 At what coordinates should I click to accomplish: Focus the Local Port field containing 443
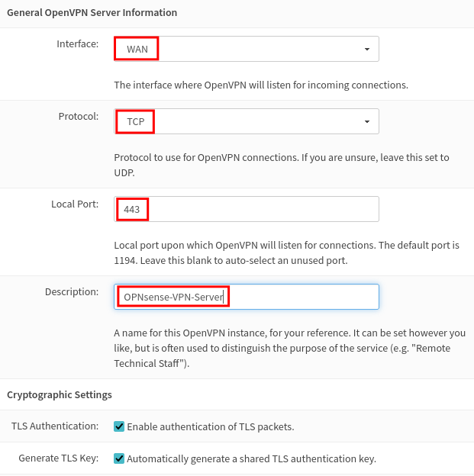tap(247, 209)
